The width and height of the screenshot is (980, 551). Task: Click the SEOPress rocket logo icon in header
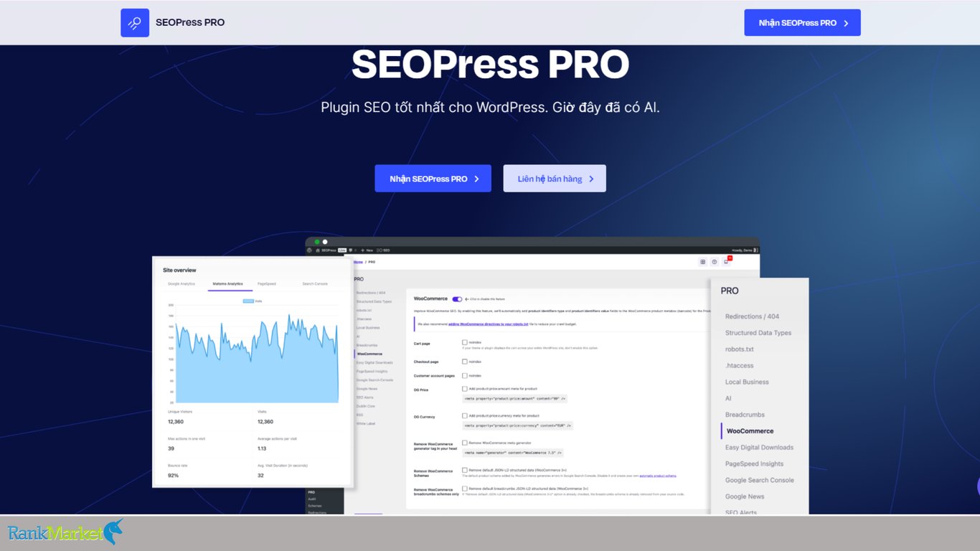click(135, 23)
